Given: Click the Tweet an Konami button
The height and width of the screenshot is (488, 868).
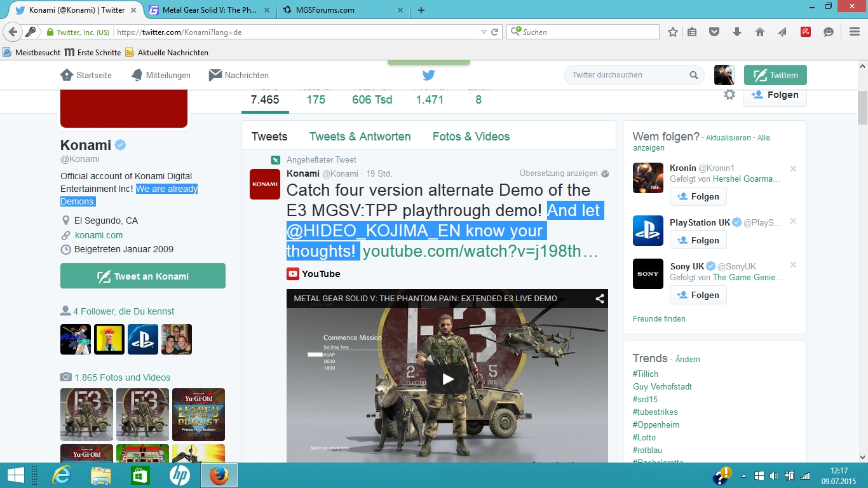Looking at the screenshot, I should click(x=143, y=276).
